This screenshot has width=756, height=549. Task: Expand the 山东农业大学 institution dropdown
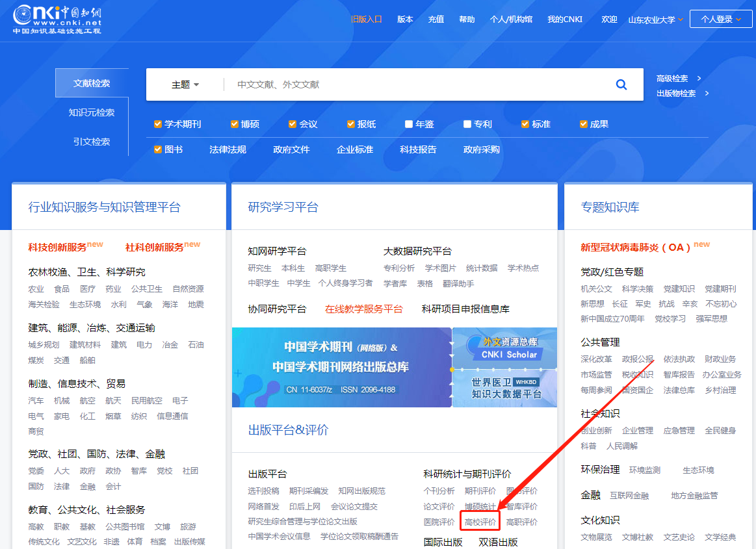656,19
